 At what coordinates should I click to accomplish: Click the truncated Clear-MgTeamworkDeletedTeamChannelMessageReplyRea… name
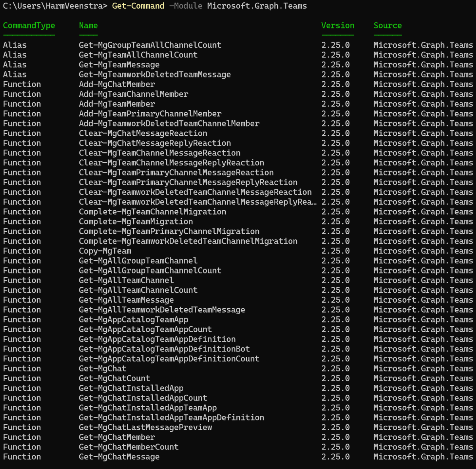[198, 202]
